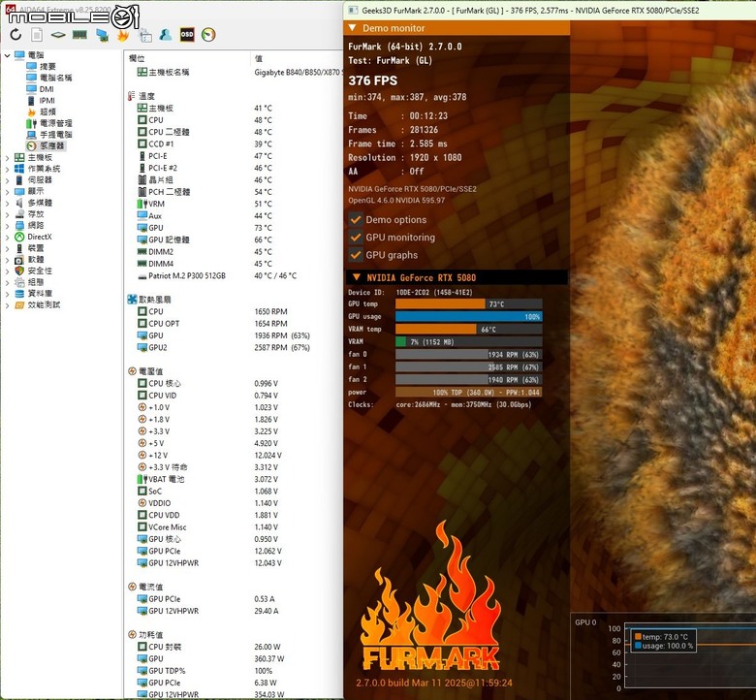Click the blue user silhouette icon in the toolbar
Viewport: 756px width, 700px height.
[166, 35]
